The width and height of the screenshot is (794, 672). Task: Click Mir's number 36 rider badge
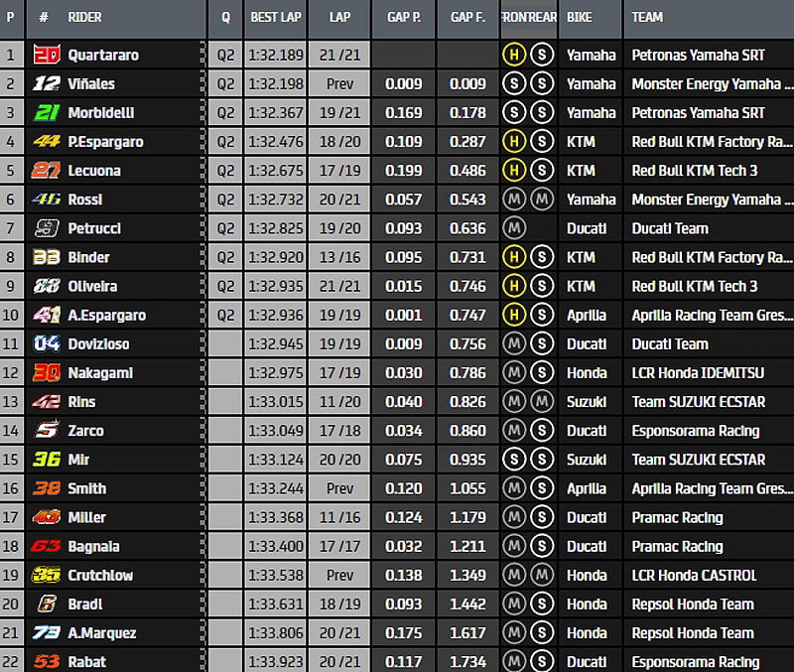click(x=47, y=460)
